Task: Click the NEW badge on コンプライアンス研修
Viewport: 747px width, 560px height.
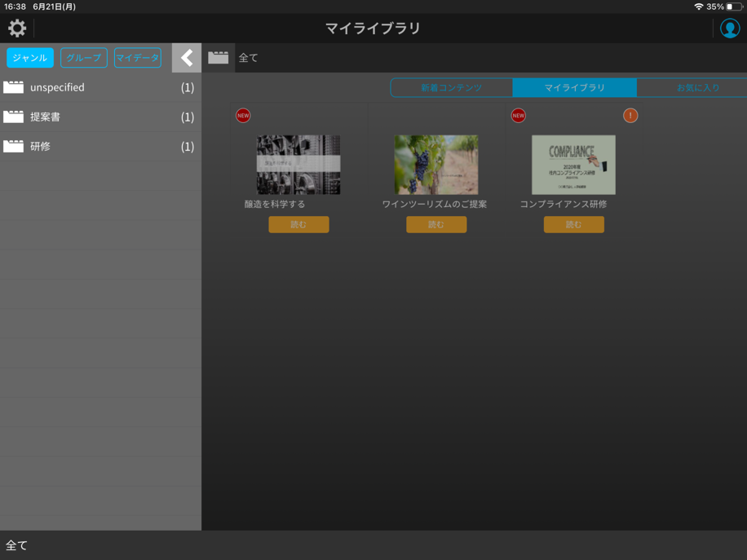Action: coord(518,116)
